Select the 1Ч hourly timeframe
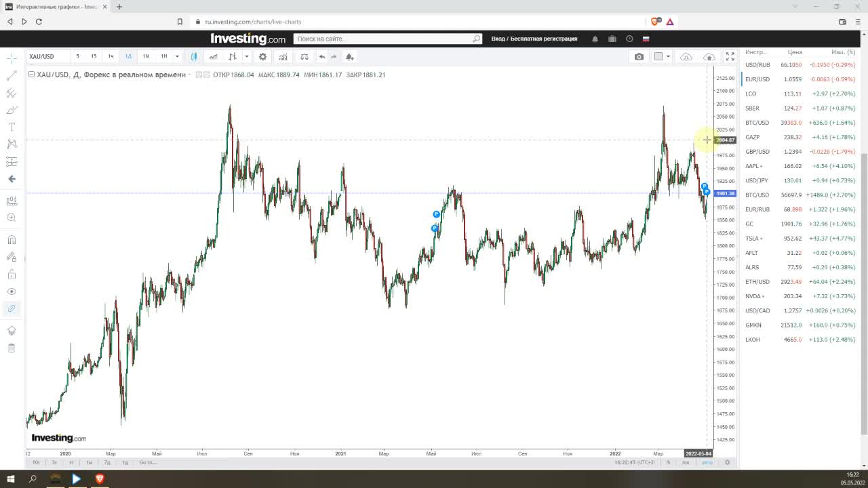 [x=111, y=56]
